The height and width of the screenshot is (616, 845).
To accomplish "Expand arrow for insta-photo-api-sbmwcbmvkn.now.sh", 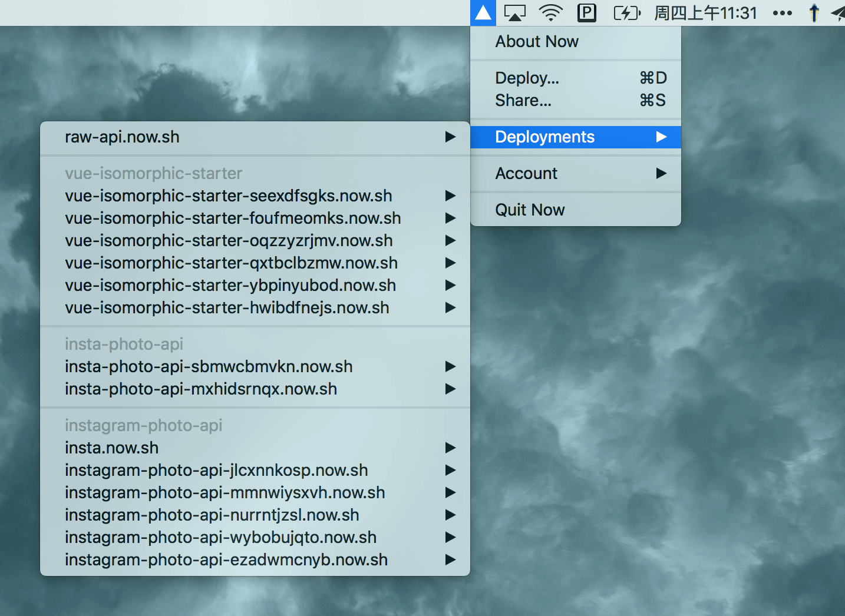I will point(450,367).
